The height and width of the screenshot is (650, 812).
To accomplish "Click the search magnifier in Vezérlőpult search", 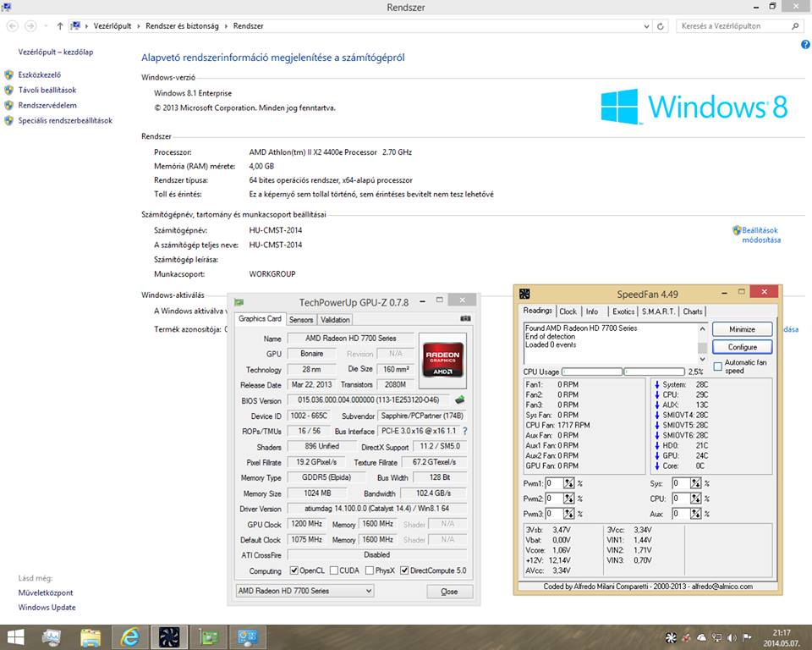I will pos(795,26).
